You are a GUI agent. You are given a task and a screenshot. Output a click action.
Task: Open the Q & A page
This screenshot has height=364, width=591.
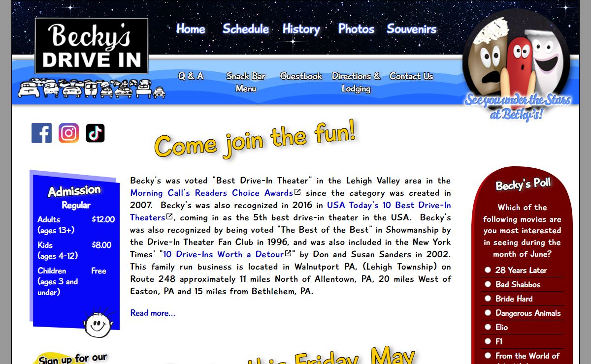coord(191,76)
